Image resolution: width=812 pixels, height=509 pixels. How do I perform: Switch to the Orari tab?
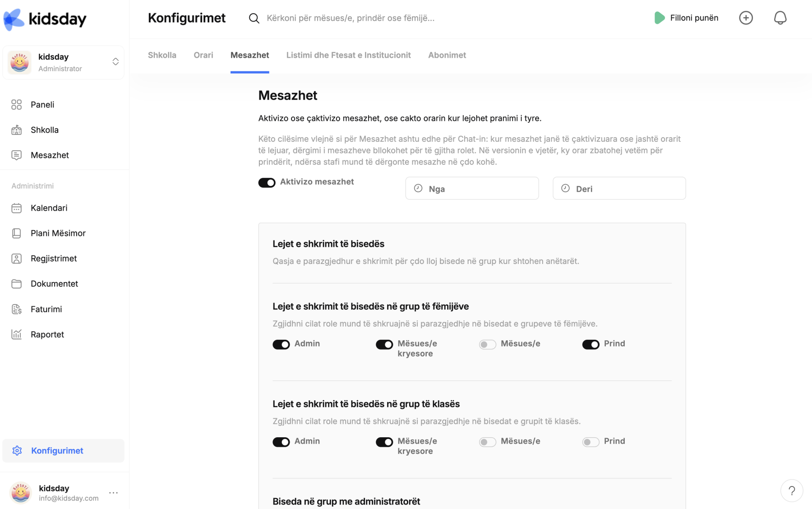click(203, 55)
